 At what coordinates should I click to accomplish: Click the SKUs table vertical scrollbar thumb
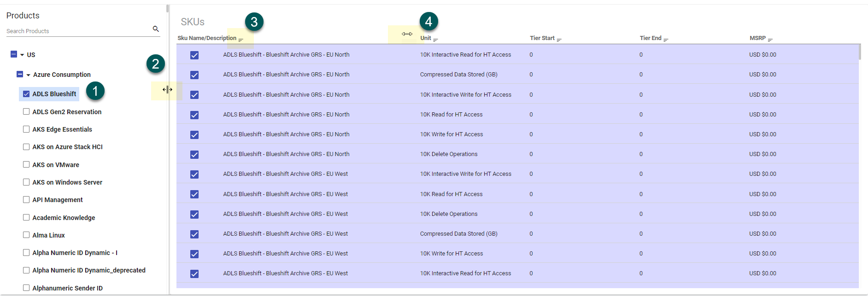(x=860, y=52)
